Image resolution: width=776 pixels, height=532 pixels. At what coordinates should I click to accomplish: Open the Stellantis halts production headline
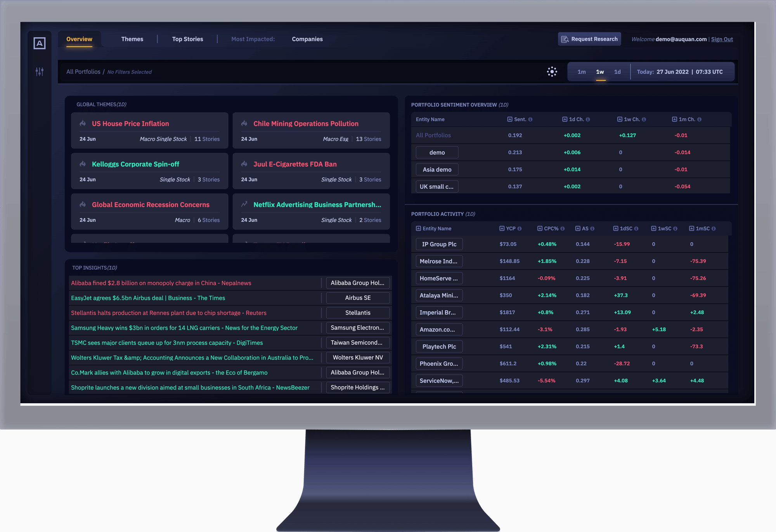coord(169,313)
